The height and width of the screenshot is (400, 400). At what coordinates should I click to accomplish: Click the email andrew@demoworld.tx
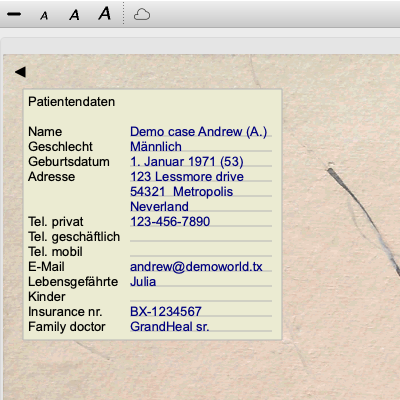pyautogui.click(x=201, y=267)
